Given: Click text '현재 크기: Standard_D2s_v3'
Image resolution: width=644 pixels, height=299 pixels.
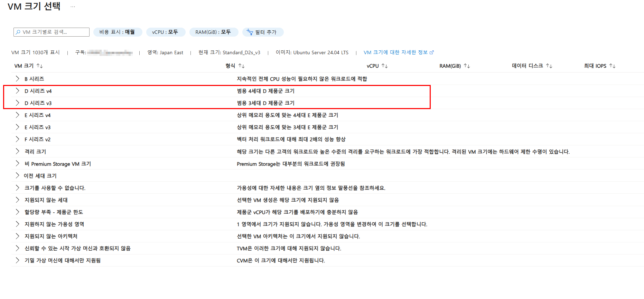Looking at the screenshot, I should (x=229, y=52).
